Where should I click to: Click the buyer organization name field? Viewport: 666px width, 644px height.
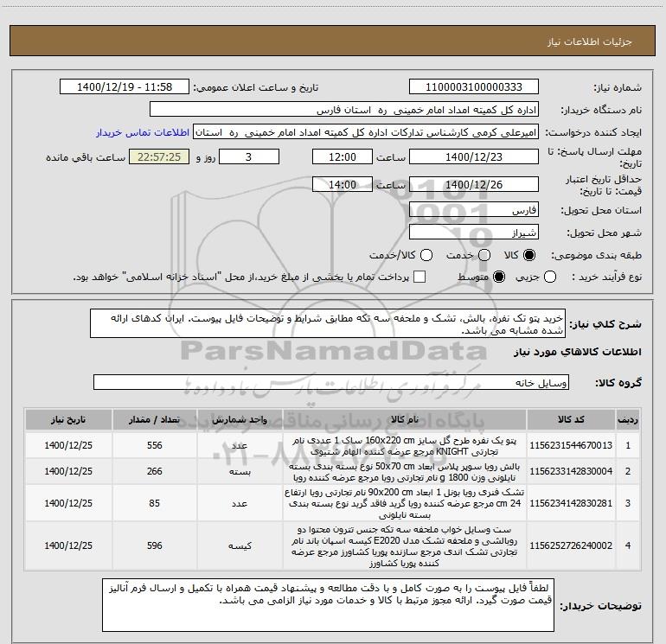point(344,110)
